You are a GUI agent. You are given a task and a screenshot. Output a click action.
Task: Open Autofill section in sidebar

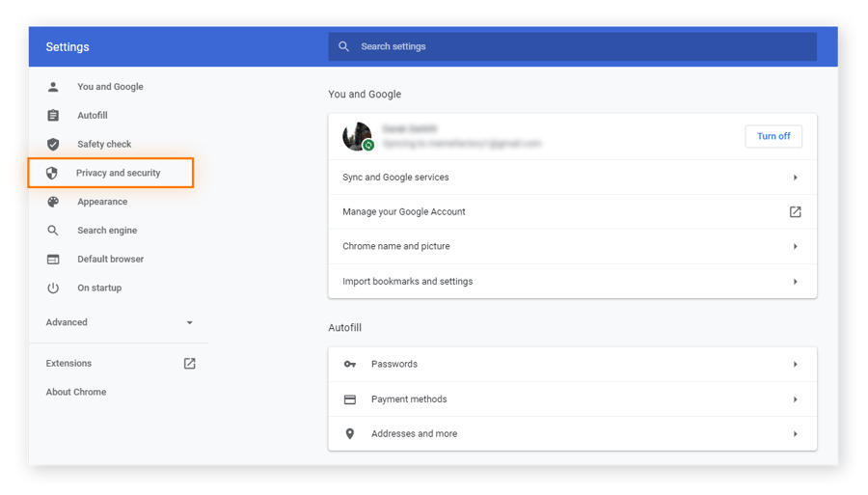tap(93, 115)
